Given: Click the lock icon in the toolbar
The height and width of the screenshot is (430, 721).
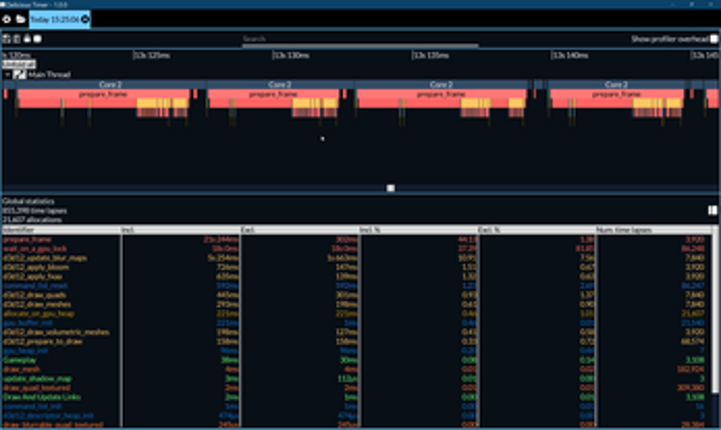Looking at the screenshot, I should pyautogui.click(x=26, y=39).
